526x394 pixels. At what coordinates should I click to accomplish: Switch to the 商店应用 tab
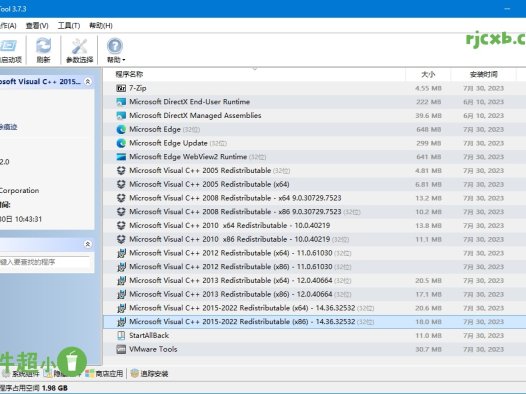click(104, 374)
